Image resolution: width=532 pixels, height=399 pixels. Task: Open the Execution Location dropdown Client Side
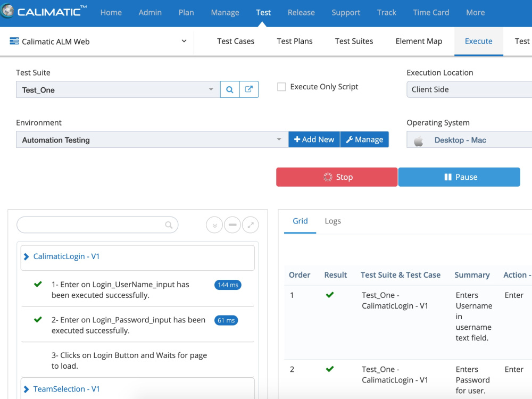[x=469, y=89]
